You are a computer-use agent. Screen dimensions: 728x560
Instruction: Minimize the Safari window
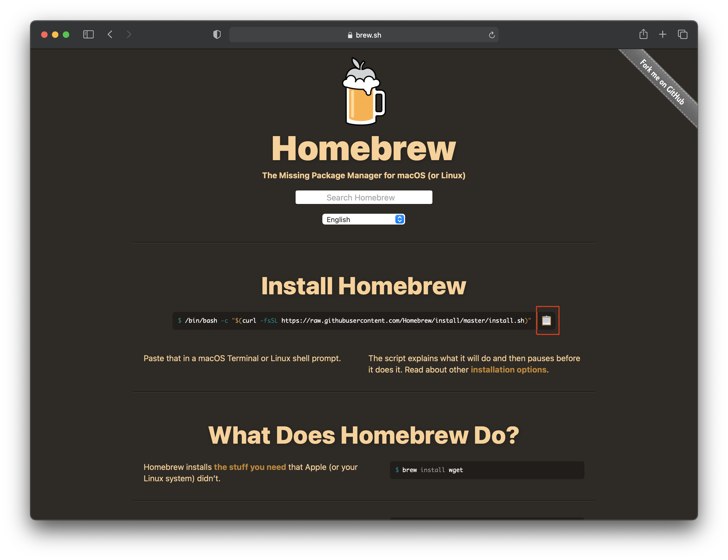(x=55, y=35)
